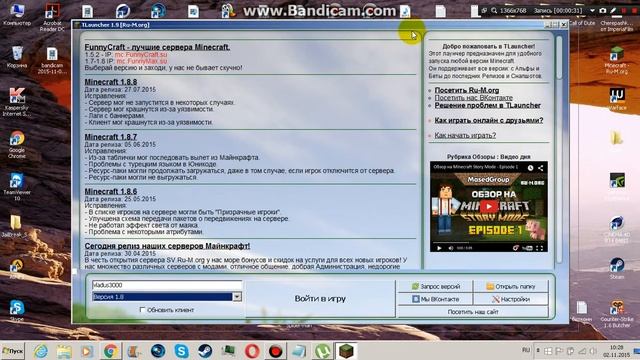Open Steam from the taskbar
Image resolution: width=640 pixels, height=360 pixels.
(x=205, y=351)
